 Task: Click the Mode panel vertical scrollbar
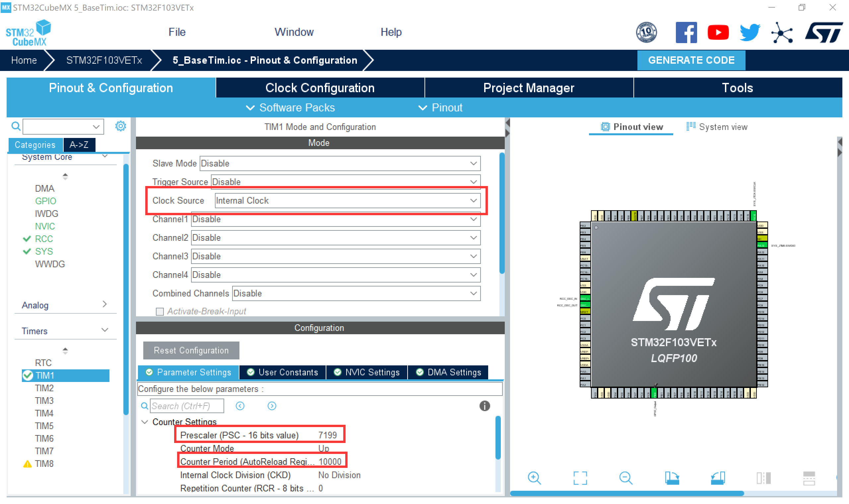coord(502,213)
